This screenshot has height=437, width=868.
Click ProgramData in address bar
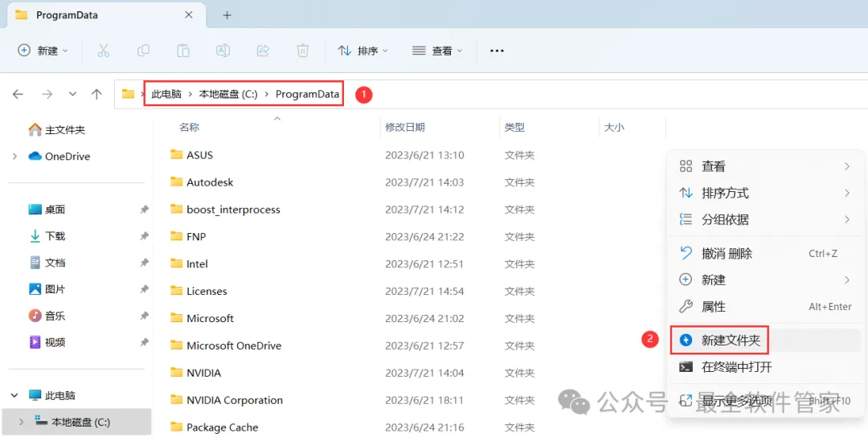tap(307, 95)
